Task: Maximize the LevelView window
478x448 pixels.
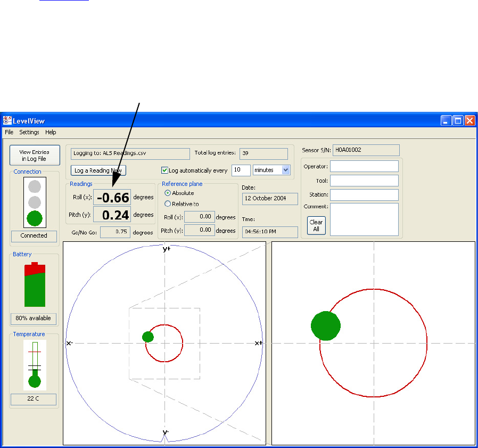Action: 458,120
